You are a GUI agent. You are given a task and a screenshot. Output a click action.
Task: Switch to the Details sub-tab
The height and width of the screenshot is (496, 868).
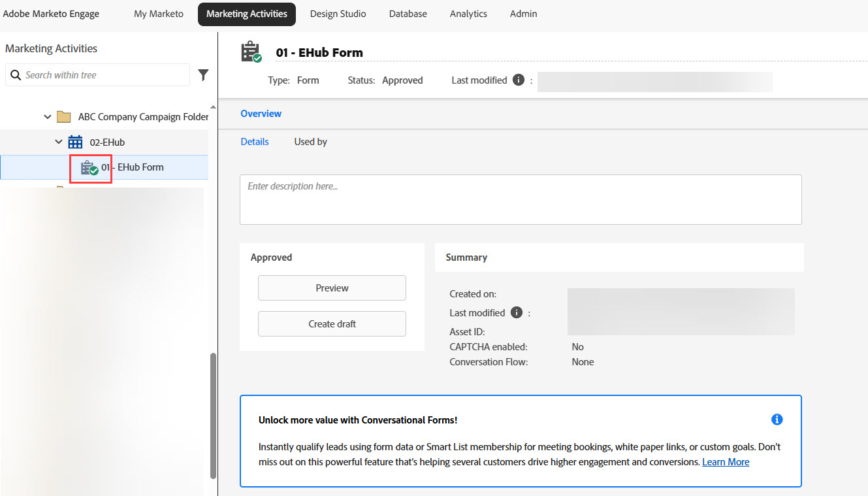tap(255, 142)
